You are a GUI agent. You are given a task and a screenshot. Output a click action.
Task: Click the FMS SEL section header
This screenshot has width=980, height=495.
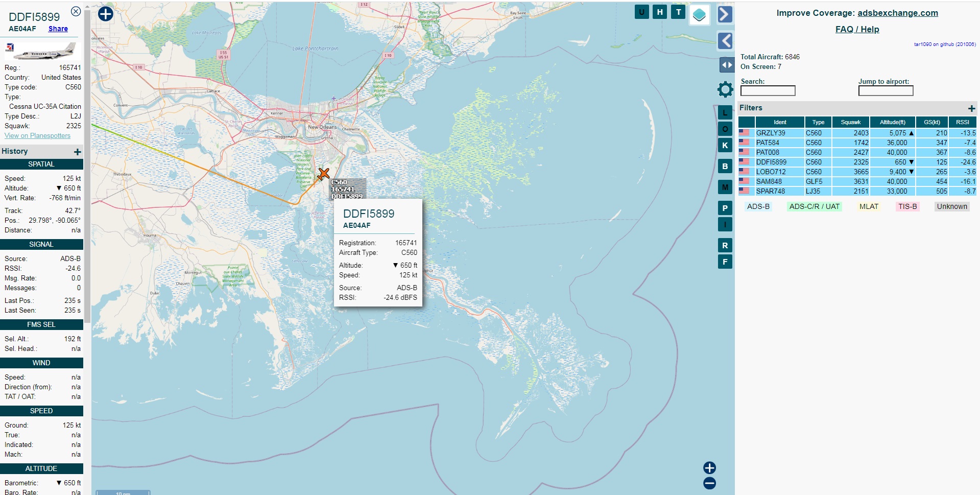[x=41, y=324]
